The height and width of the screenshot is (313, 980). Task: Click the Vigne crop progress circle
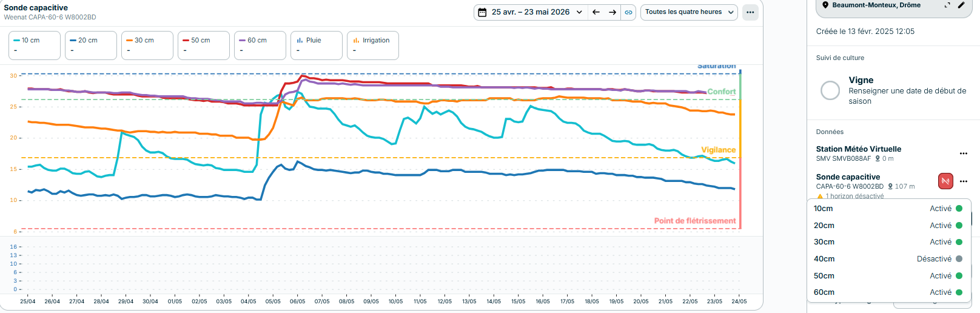click(830, 90)
